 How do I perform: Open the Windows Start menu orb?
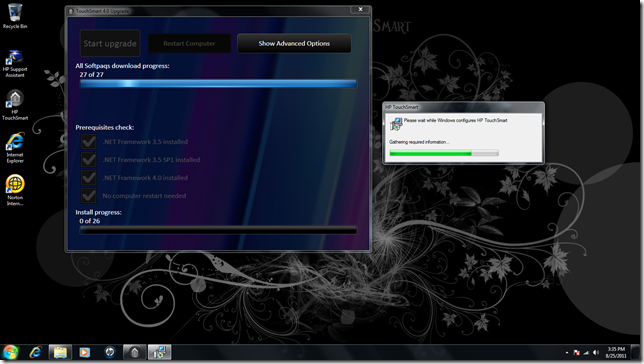click(x=11, y=352)
